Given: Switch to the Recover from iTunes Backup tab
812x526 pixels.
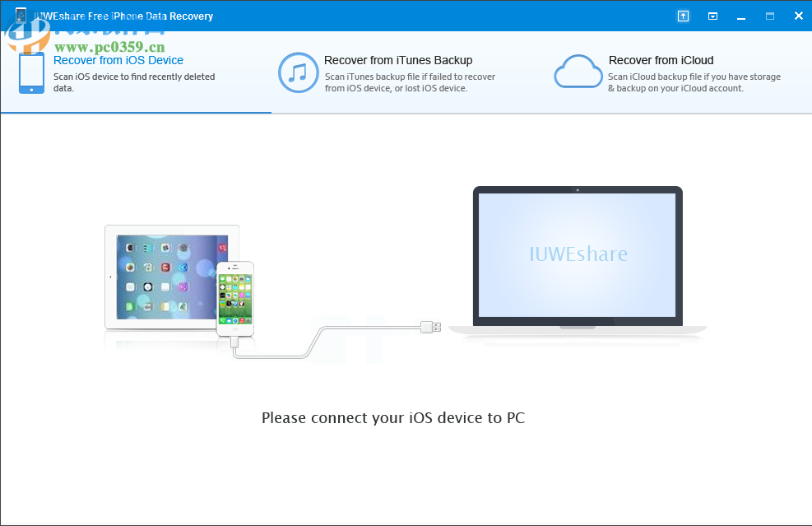Looking at the screenshot, I should pyautogui.click(x=398, y=60).
